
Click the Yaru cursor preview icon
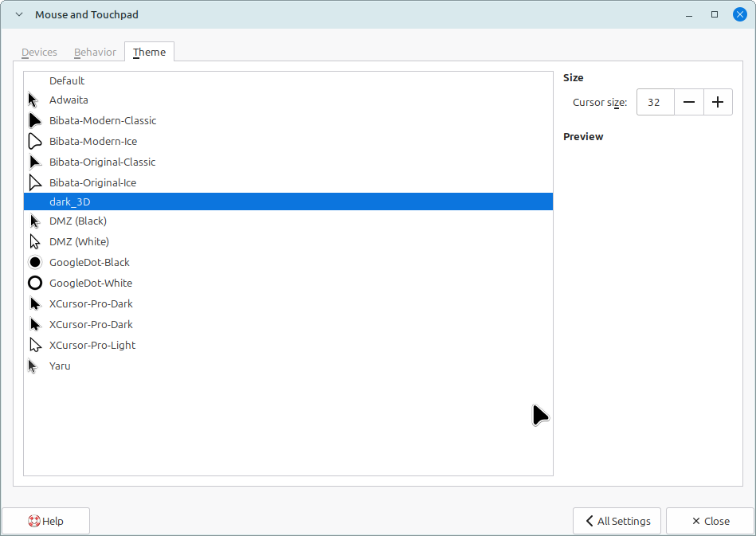point(33,366)
